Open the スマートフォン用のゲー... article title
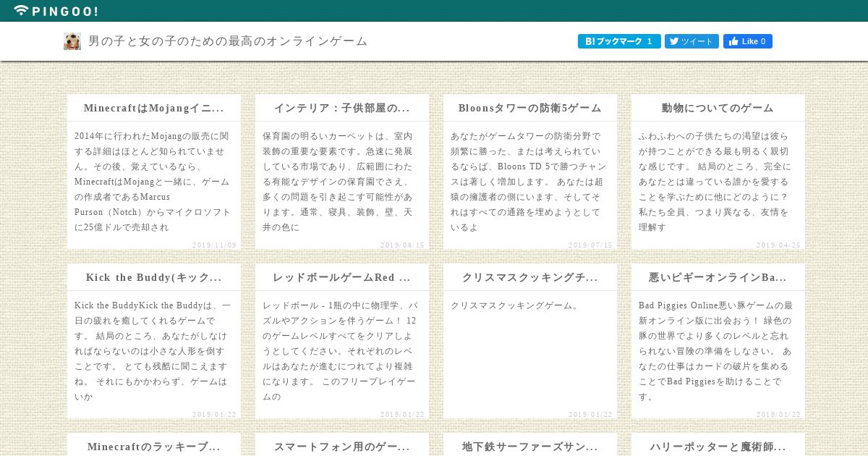This screenshot has width=868, height=456. click(342, 447)
